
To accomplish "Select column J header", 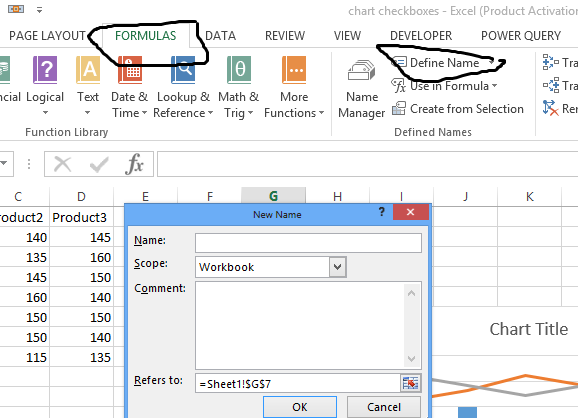I will point(466,196).
